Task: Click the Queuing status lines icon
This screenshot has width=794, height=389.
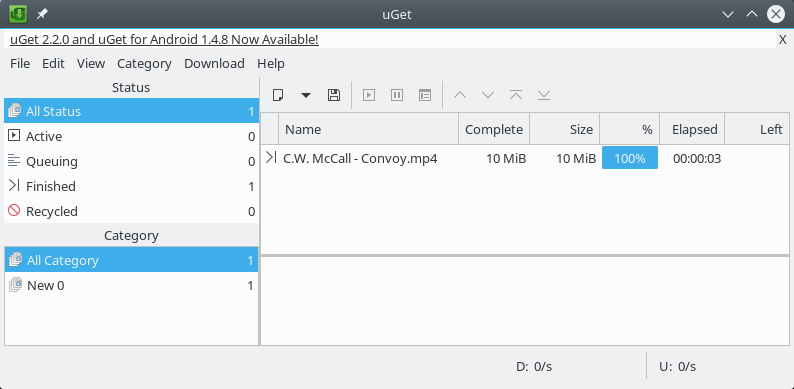Action: 15,161
